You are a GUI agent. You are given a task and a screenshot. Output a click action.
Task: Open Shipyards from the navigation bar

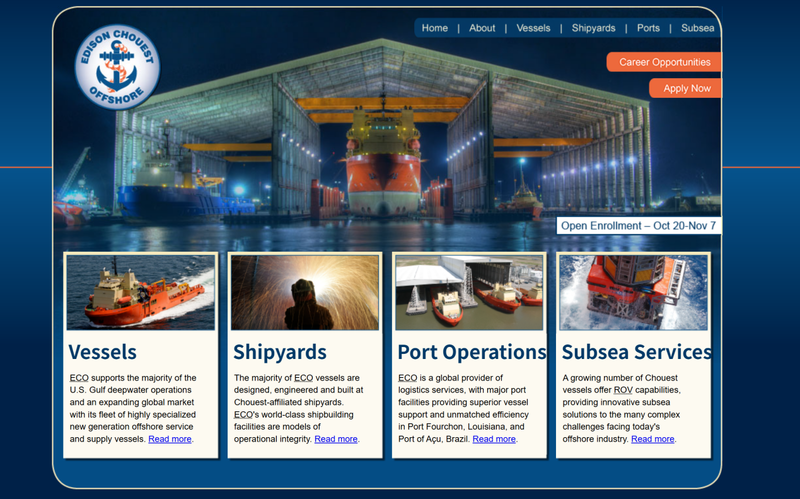593,28
